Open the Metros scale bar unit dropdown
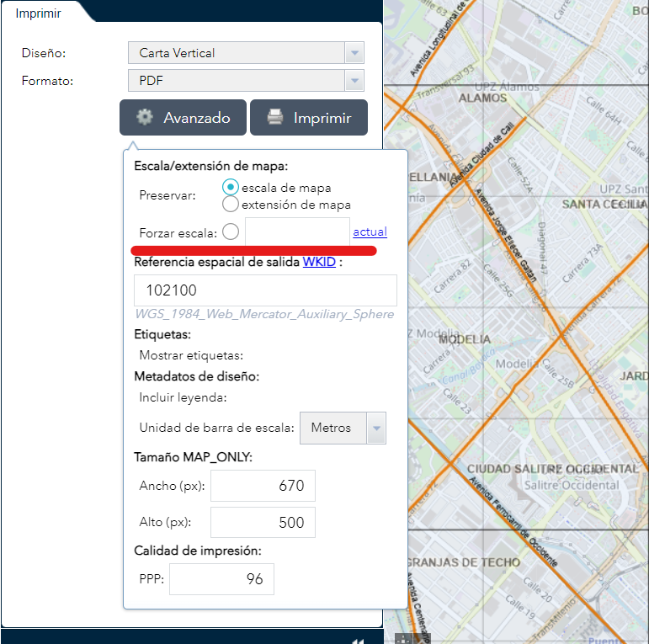The width and height of the screenshot is (649, 644). coord(343,428)
